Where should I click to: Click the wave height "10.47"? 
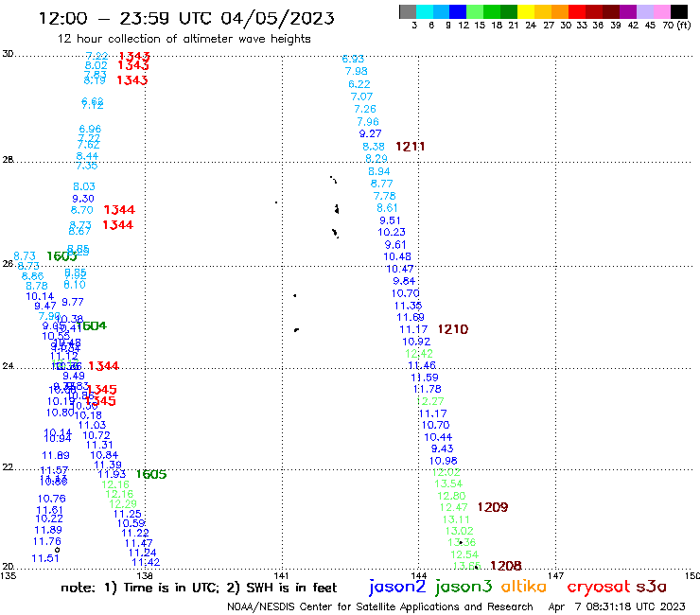pyautogui.click(x=399, y=269)
